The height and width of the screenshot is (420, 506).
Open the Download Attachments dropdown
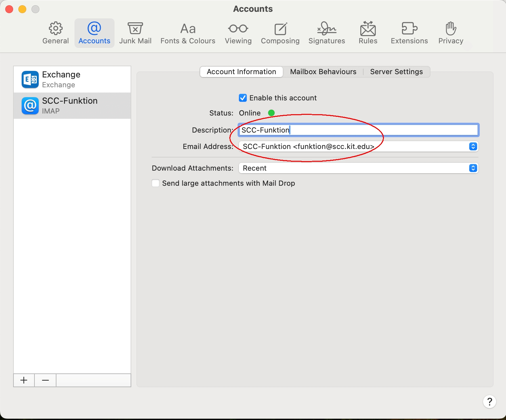pyautogui.click(x=358, y=168)
